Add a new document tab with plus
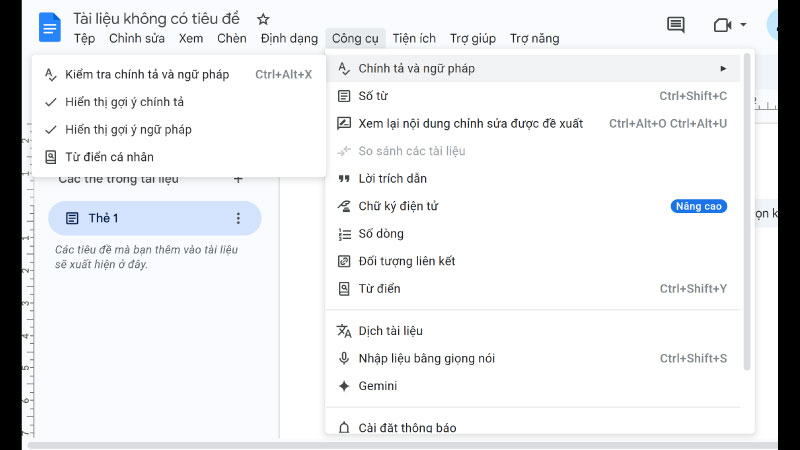 coord(238,179)
